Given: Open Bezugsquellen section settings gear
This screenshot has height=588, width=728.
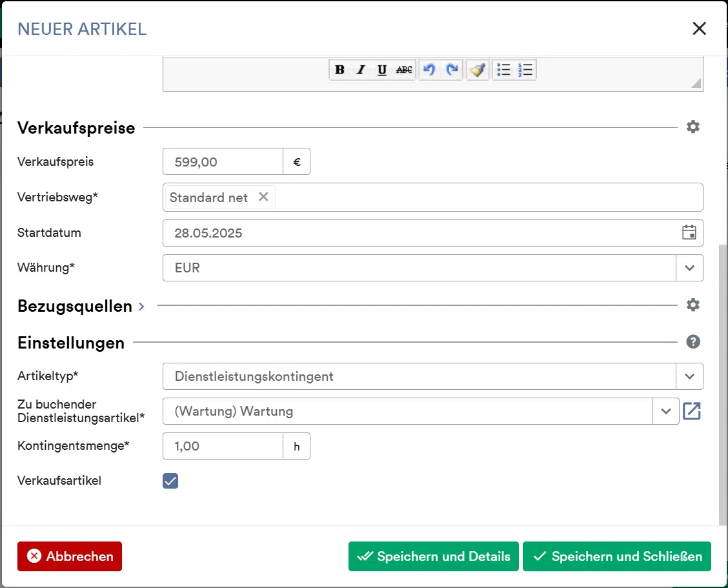Looking at the screenshot, I should tap(693, 305).
